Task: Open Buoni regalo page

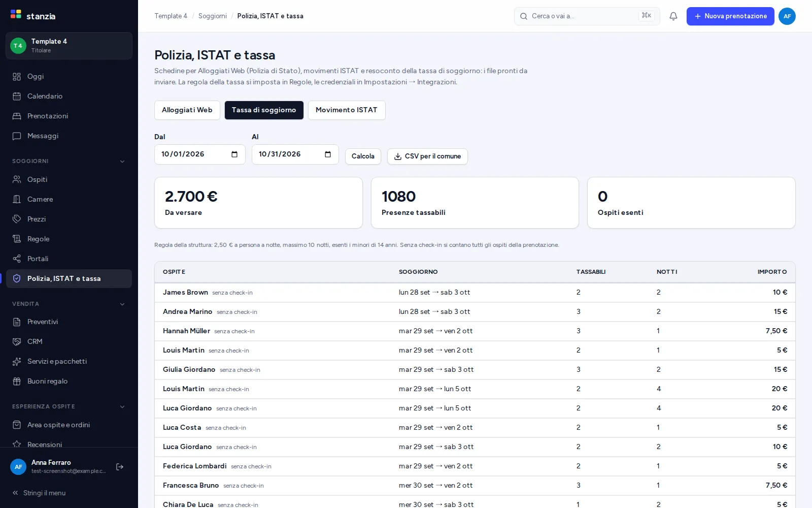Action: (x=69, y=381)
